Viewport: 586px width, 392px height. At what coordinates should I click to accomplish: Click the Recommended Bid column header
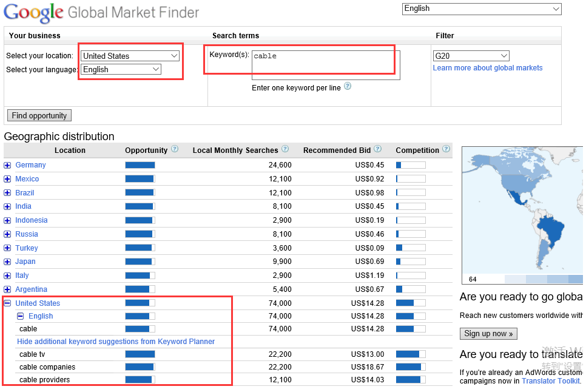[337, 150]
